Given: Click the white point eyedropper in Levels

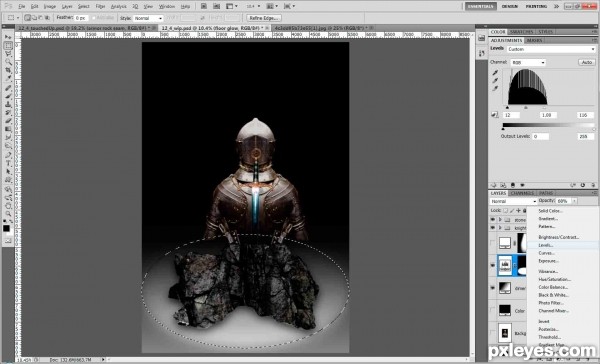Looking at the screenshot, I should tap(496, 88).
